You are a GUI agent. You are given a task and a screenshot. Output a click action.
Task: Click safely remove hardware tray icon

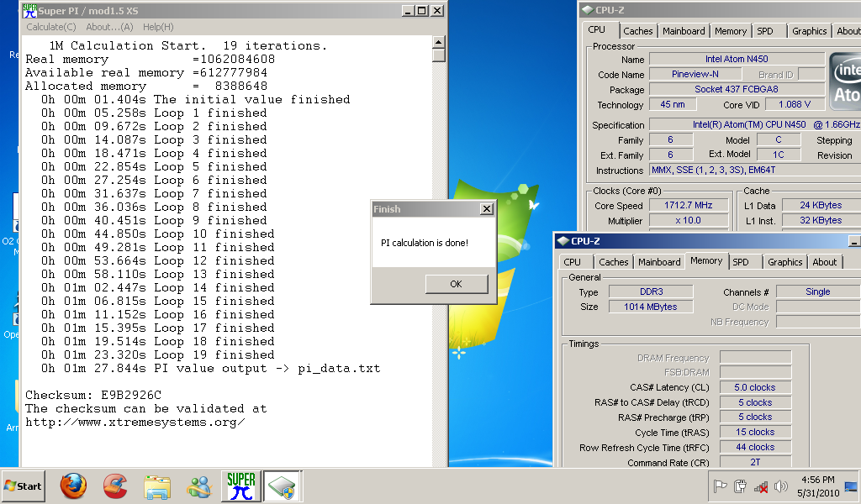(x=740, y=486)
